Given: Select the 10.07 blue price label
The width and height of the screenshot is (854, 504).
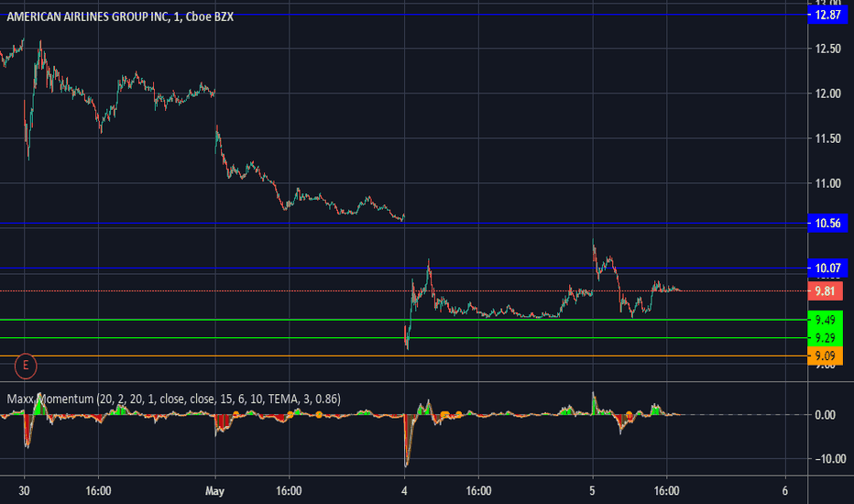Looking at the screenshot, I should click(x=827, y=268).
